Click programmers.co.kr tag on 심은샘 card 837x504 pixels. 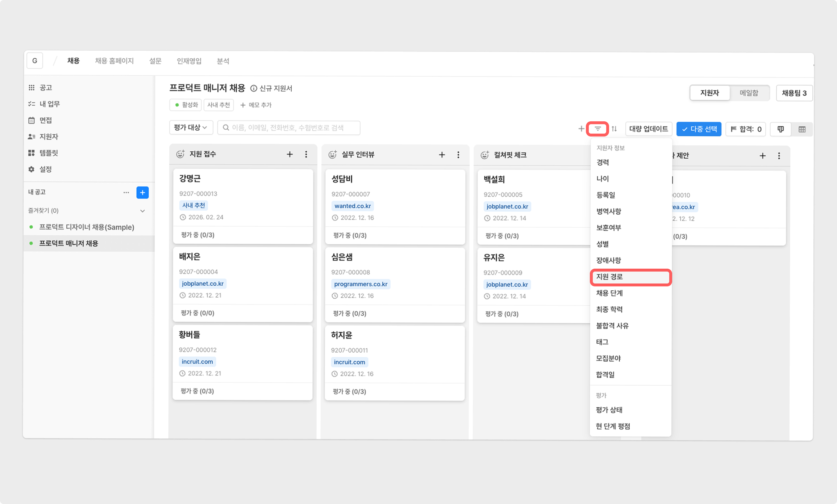pyautogui.click(x=361, y=284)
